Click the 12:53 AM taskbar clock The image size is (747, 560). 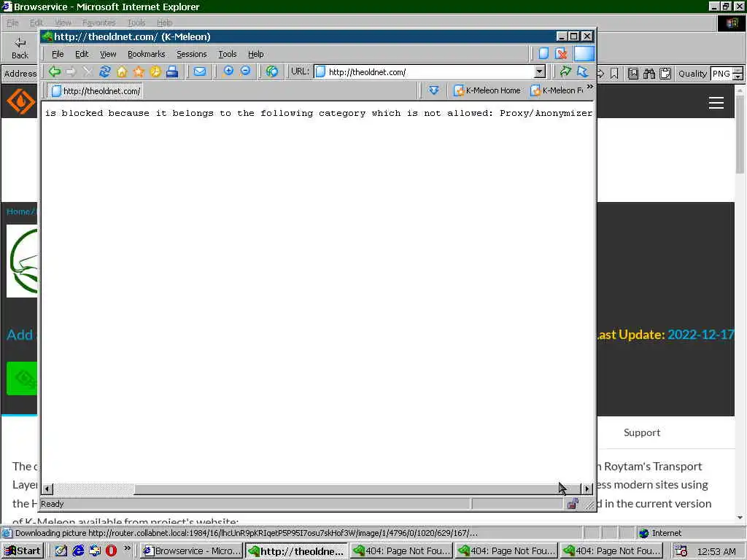716,551
